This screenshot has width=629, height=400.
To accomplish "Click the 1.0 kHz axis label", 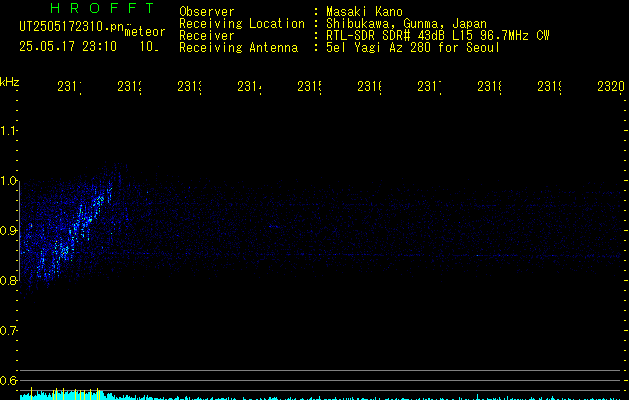I will tap(8, 181).
